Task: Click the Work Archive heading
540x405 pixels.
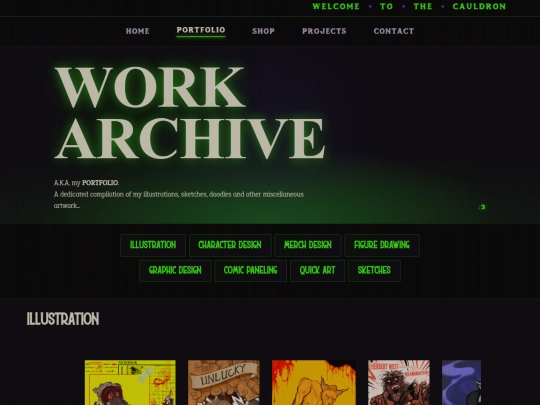Action: pyautogui.click(x=189, y=113)
